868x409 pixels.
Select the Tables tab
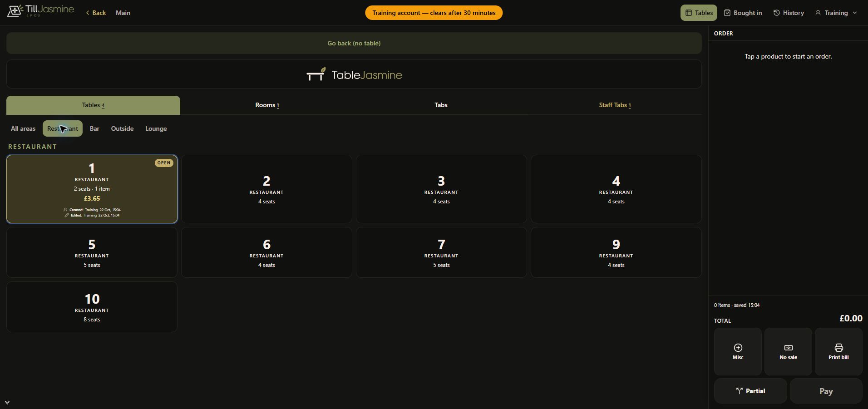[93, 105]
